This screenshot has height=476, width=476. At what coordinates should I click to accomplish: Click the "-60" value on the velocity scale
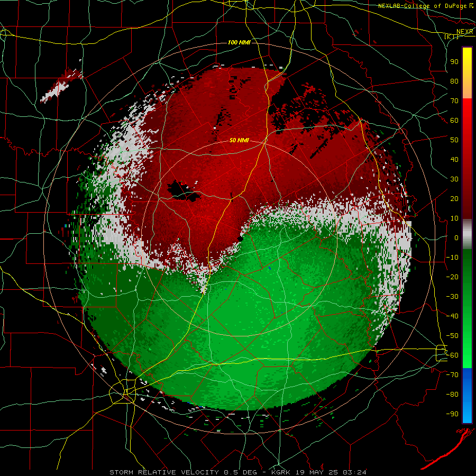pyautogui.click(x=452, y=355)
